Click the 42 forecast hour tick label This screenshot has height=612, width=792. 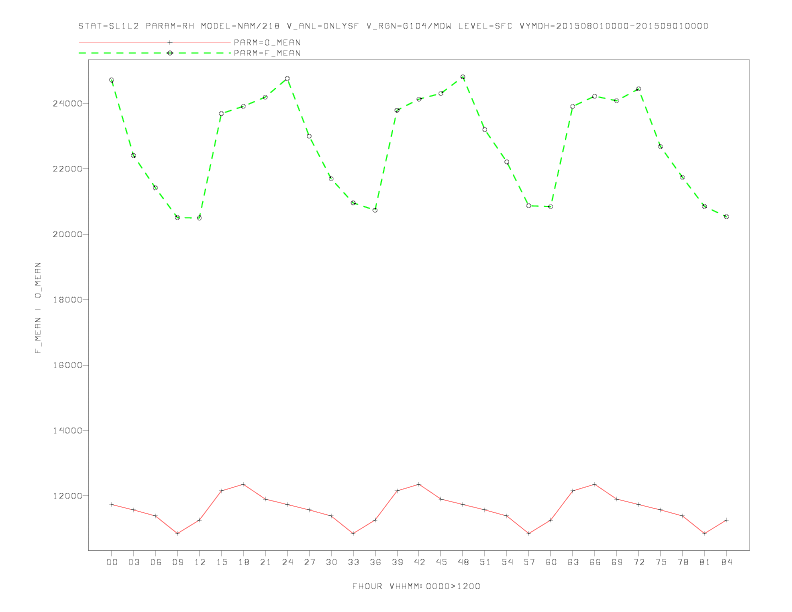[419, 562]
